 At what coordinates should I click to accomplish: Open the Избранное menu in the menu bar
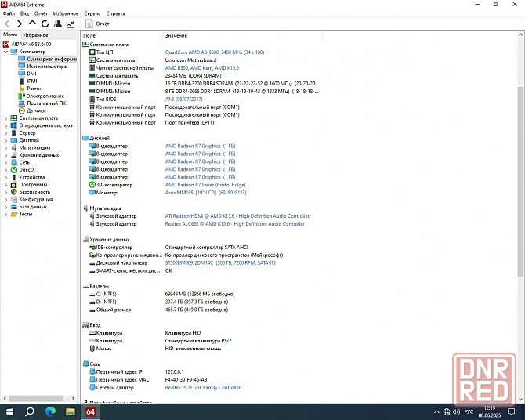66,13
